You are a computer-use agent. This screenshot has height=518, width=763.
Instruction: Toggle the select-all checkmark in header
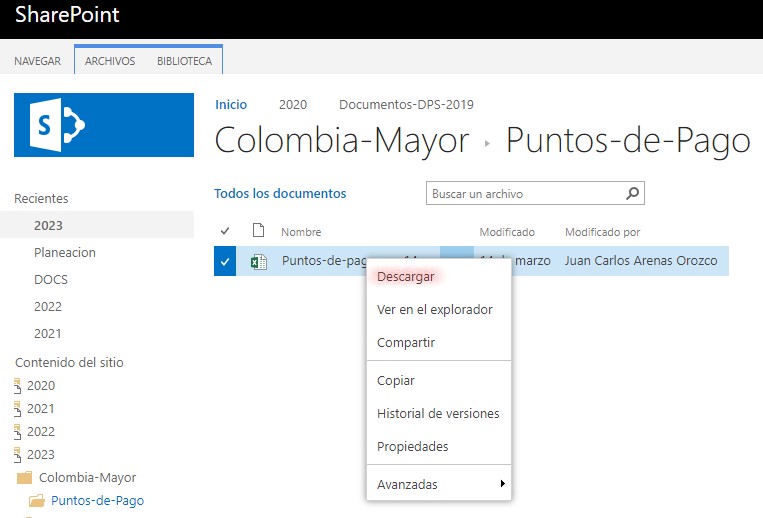(x=225, y=231)
